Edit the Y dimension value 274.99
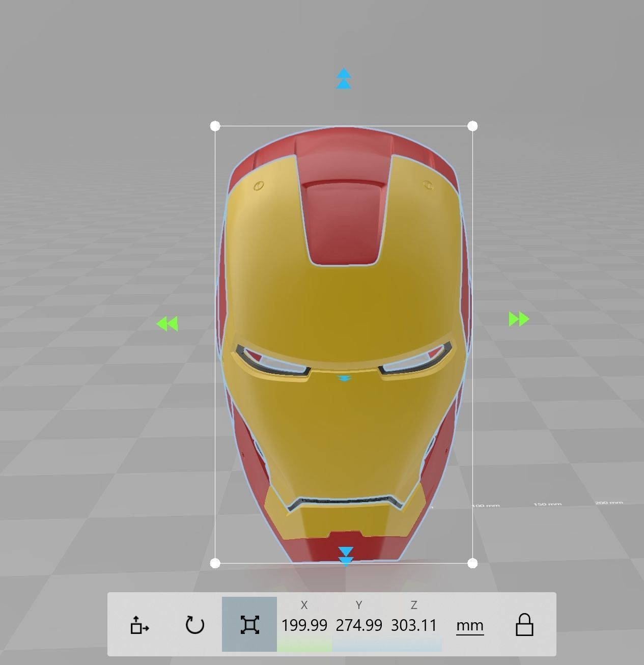The image size is (644, 665). point(359,625)
